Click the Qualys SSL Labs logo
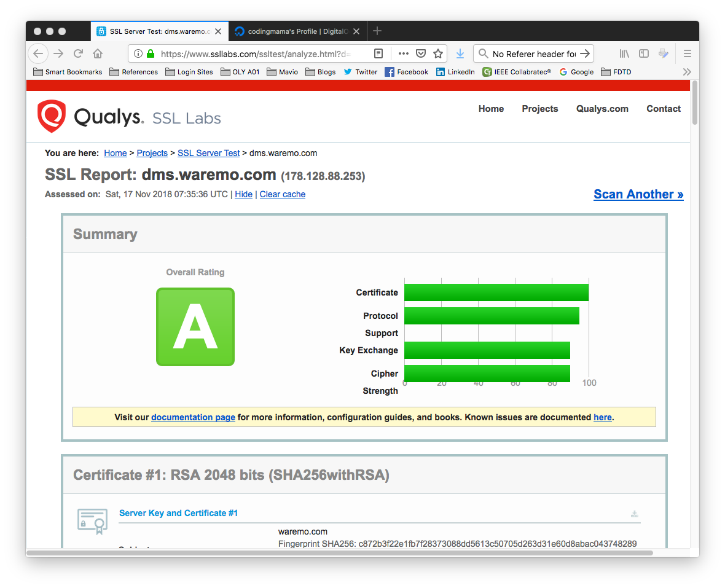 pos(129,117)
